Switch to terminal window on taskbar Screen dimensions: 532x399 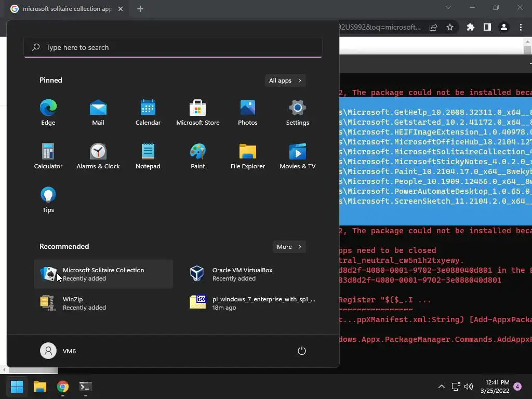[86, 387]
